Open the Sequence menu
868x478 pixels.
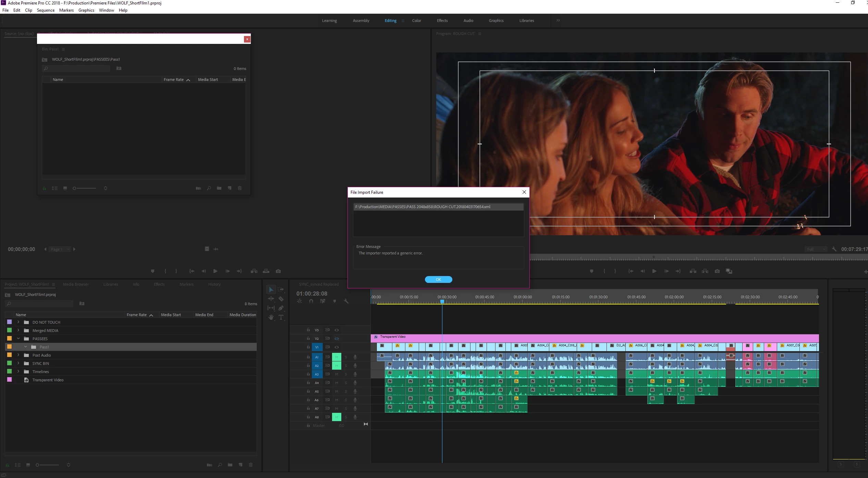(46, 10)
